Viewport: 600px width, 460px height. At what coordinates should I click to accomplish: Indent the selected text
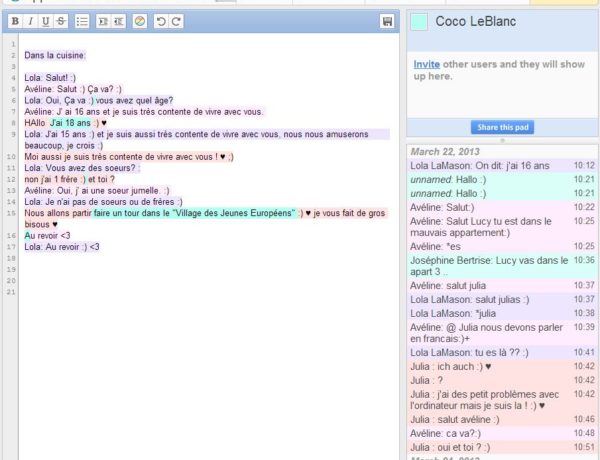point(103,21)
